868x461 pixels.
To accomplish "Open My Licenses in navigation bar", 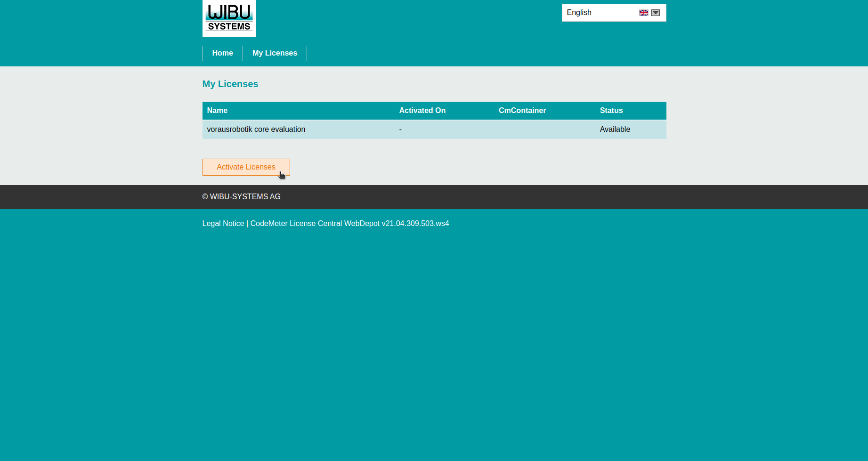I will [x=275, y=53].
